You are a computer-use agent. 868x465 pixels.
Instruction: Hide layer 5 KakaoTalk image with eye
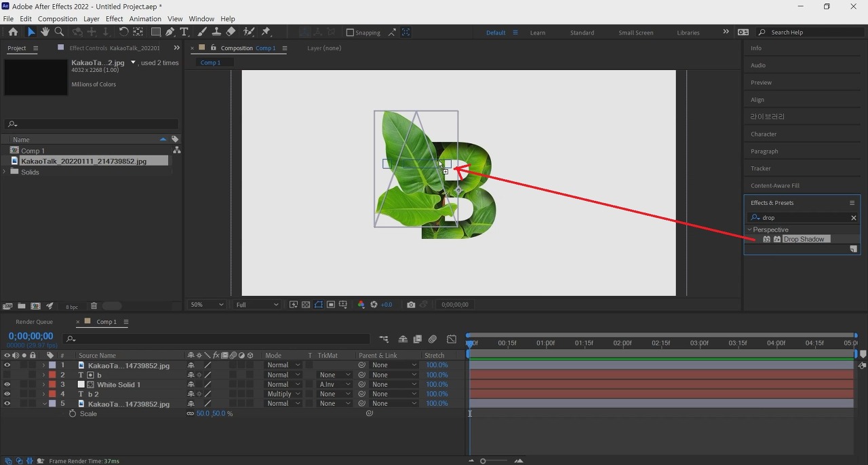click(x=7, y=403)
